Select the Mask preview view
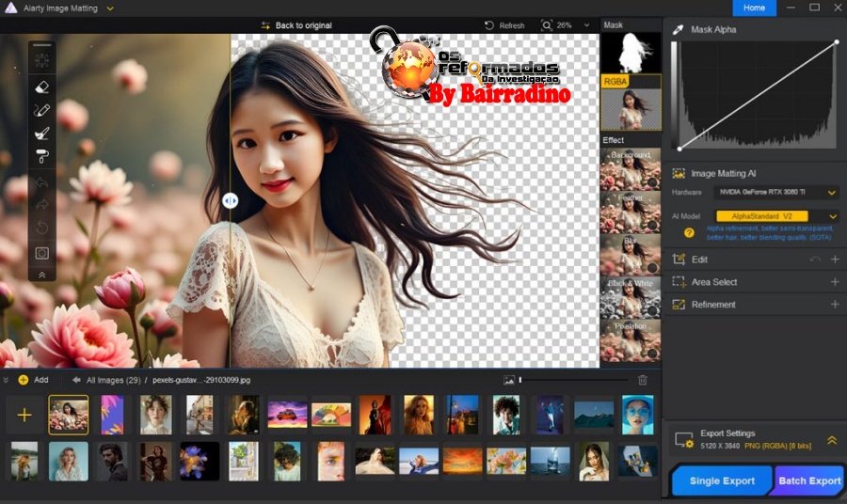Screen dimensions: 847x504 631,53
